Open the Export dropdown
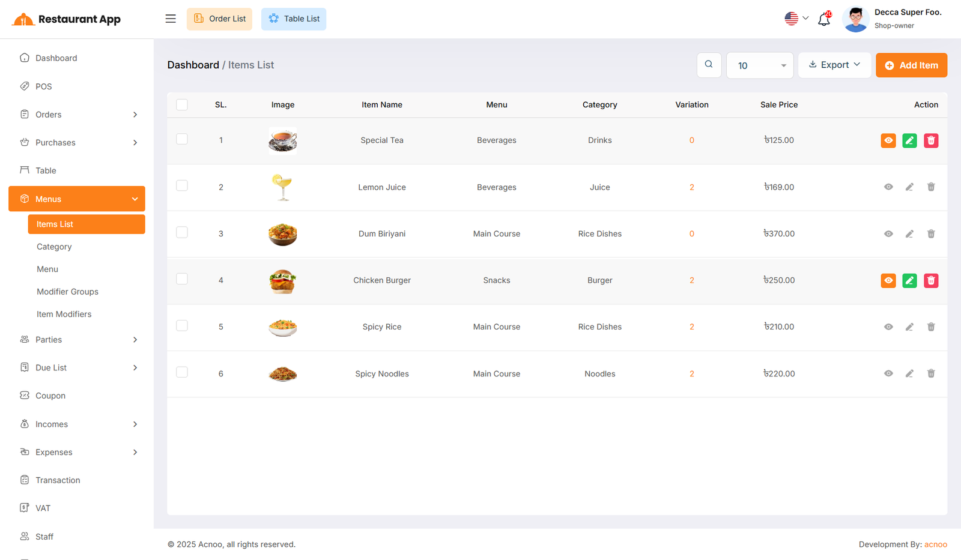The width and height of the screenshot is (961, 560). pos(834,65)
